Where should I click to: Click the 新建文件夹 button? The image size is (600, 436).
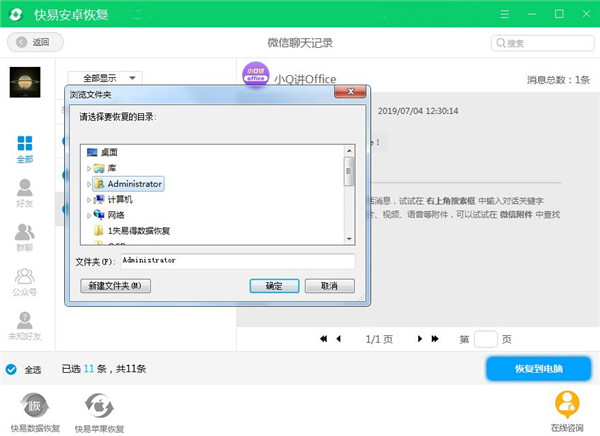click(115, 286)
